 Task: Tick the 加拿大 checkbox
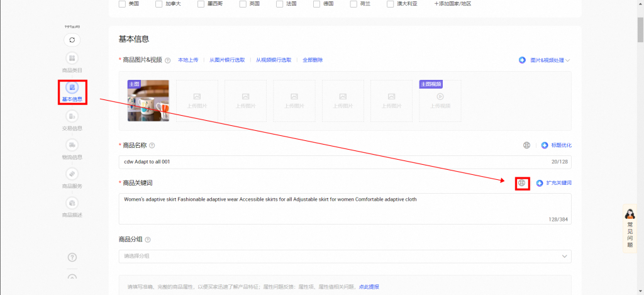coord(159,4)
